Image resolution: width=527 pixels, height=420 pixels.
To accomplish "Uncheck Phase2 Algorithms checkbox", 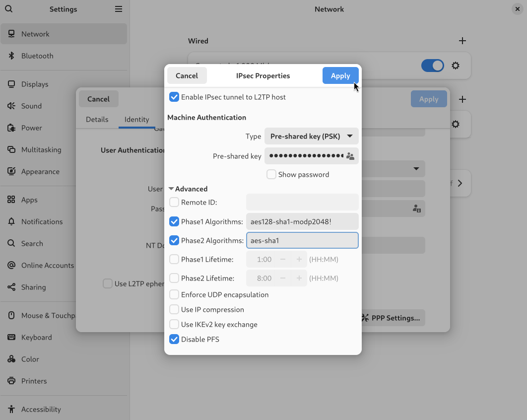I will [174, 240].
